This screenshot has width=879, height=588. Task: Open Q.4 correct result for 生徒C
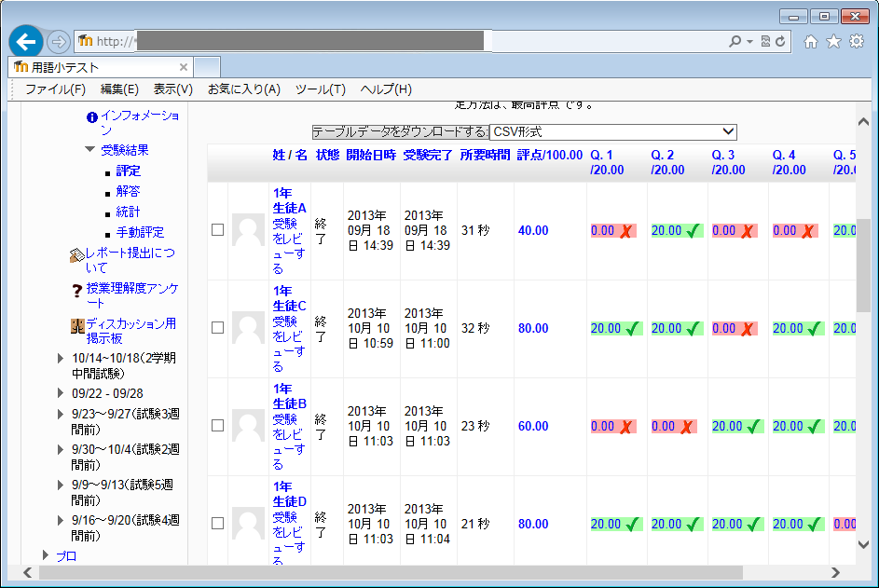(797, 328)
